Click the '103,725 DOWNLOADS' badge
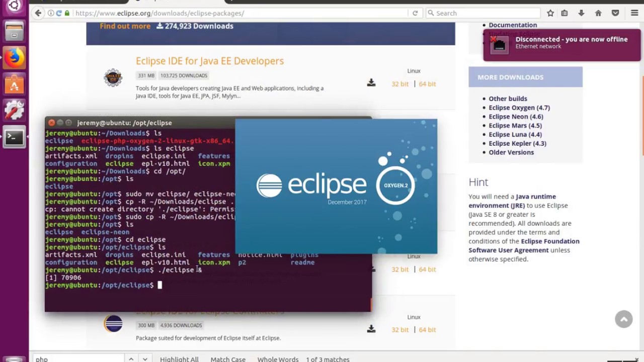 click(184, 75)
